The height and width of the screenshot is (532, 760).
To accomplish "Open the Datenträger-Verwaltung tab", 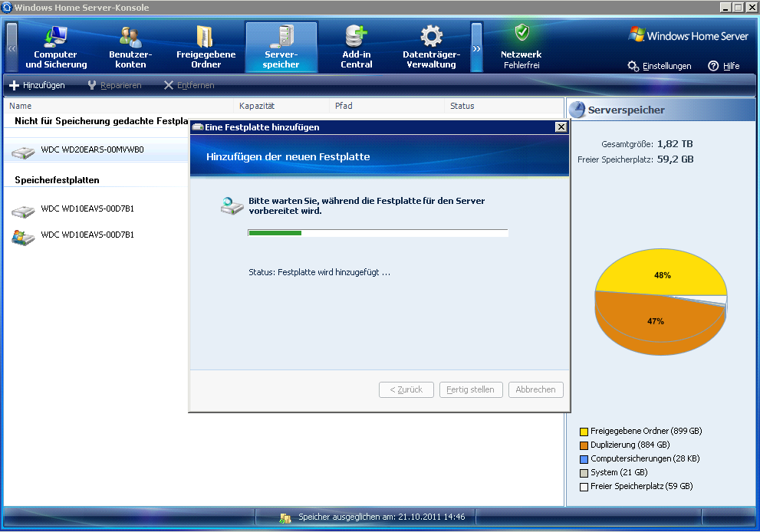I will pyautogui.click(x=431, y=47).
